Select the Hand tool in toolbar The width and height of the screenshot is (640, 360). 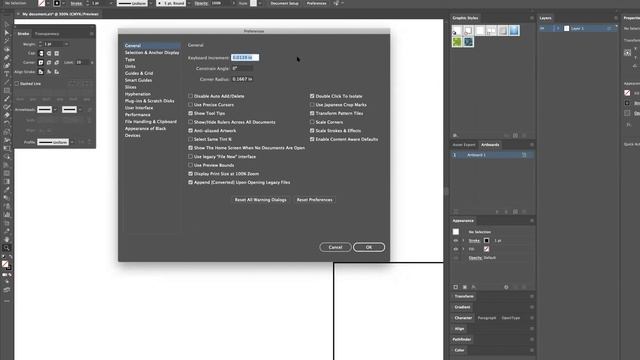coord(7,240)
